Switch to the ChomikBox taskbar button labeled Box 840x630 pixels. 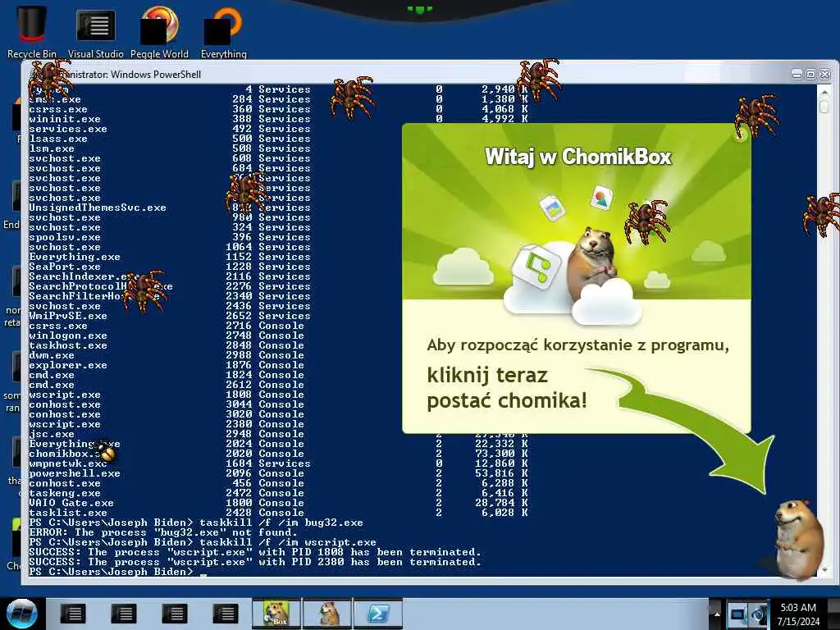pyautogui.click(x=276, y=614)
